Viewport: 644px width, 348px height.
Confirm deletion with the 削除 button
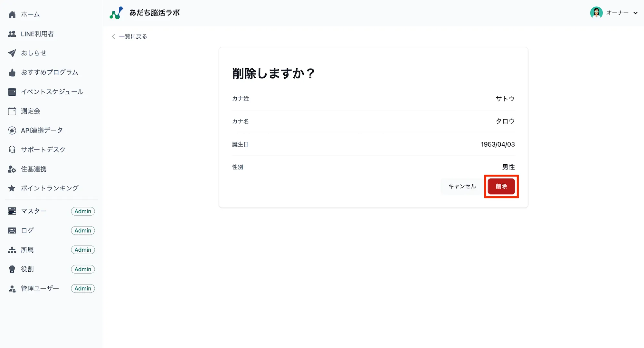click(x=501, y=186)
